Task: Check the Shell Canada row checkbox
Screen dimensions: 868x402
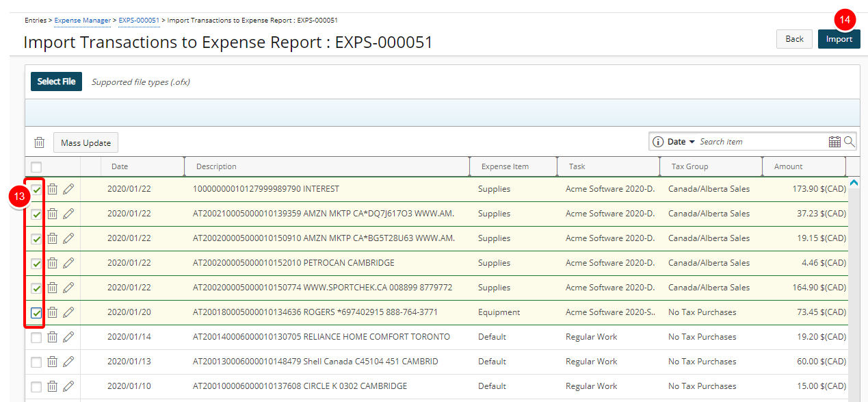Action: click(36, 362)
